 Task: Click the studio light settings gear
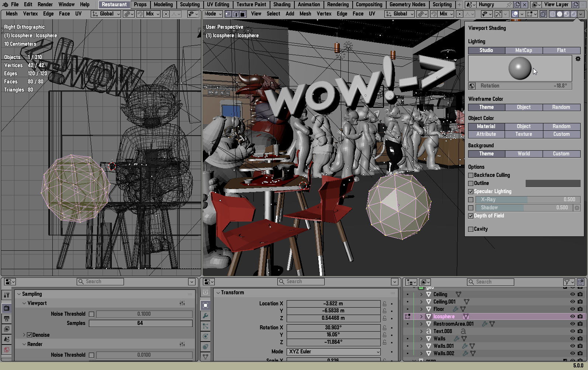[578, 59]
